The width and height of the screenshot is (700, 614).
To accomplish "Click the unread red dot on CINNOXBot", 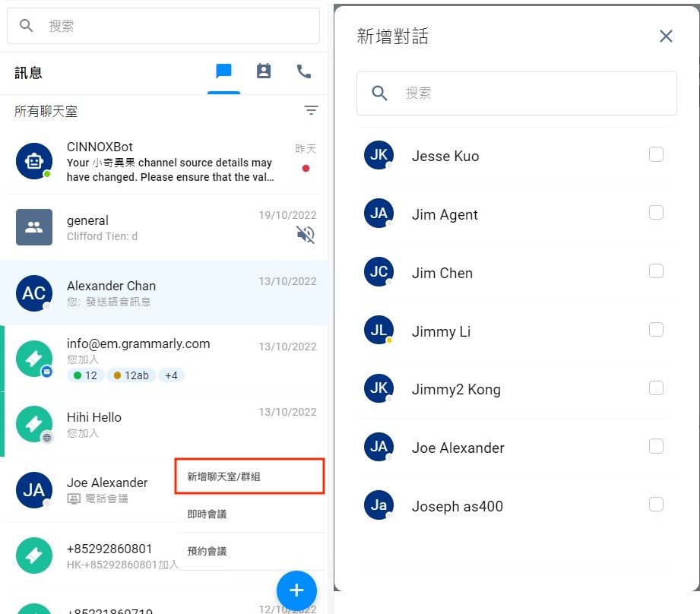I will [x=306, y=168].
